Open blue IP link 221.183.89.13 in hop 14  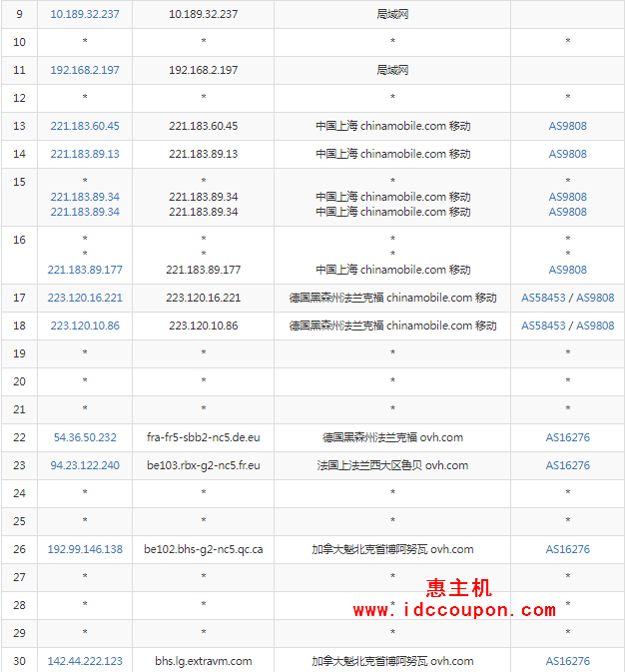click(x=85, y=155)
